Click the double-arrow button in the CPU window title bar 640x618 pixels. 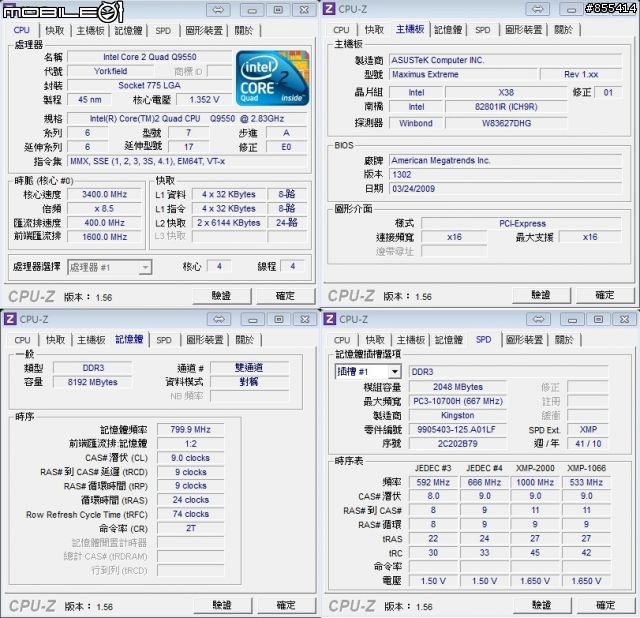(x=218, y=10)
